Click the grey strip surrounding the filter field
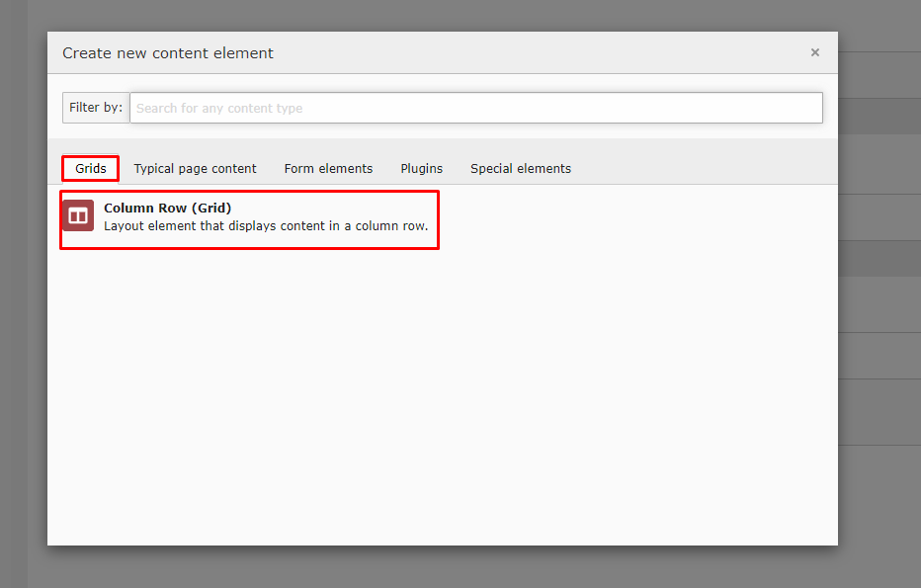Viewport: 921px width, 588px height. pyautogui.click(x=445, y=131)
